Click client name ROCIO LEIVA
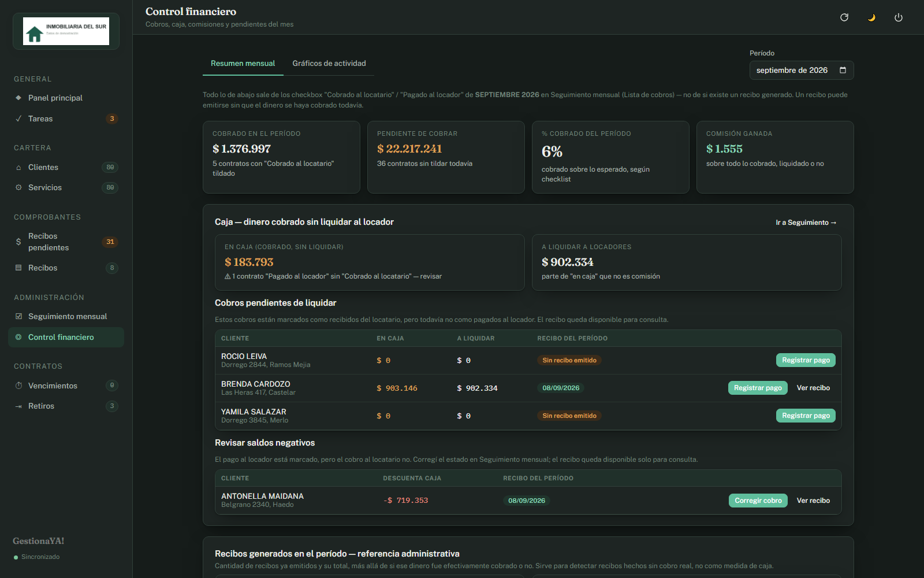 [x=244, y=356]
